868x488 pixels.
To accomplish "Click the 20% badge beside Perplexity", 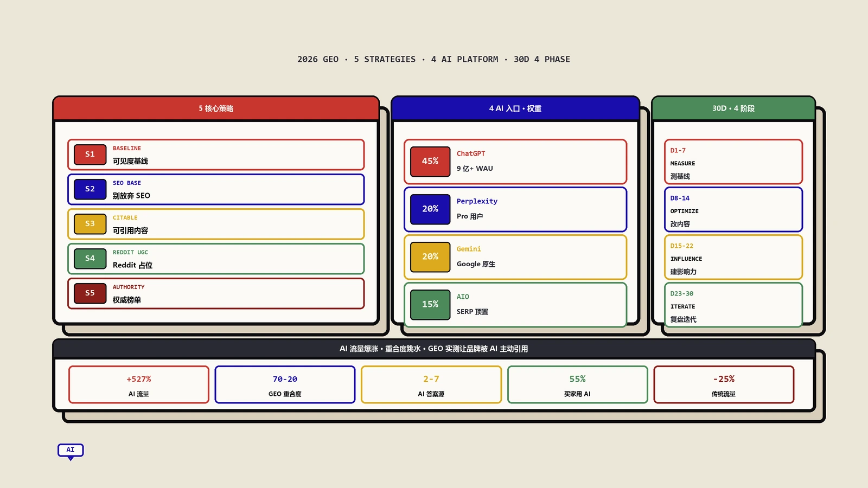I will 430,209.
